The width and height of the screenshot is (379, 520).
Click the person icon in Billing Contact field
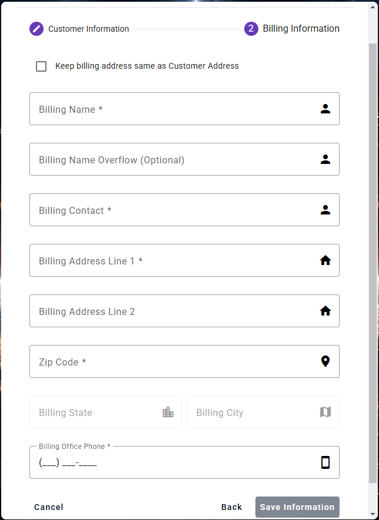325,210
